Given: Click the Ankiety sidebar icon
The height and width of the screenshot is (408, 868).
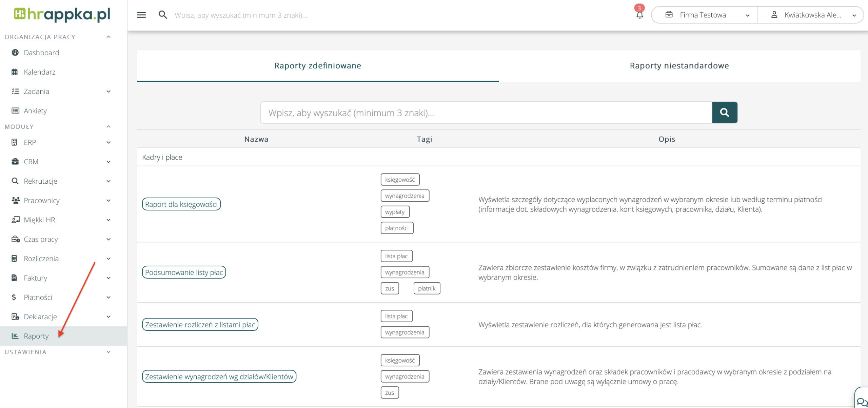Looking at the screenshot, I should tap(15, 111).
